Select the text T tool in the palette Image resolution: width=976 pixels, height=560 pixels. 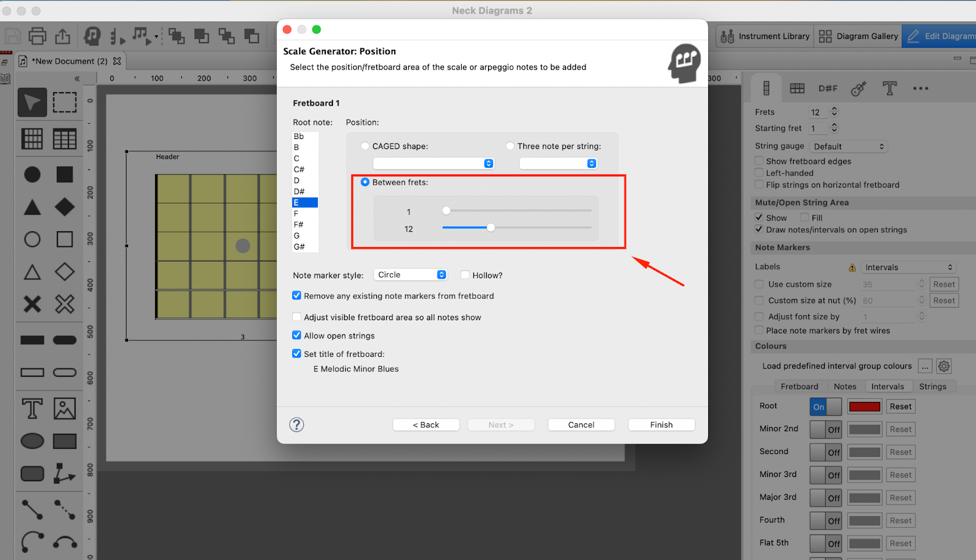tap(32, 409)
